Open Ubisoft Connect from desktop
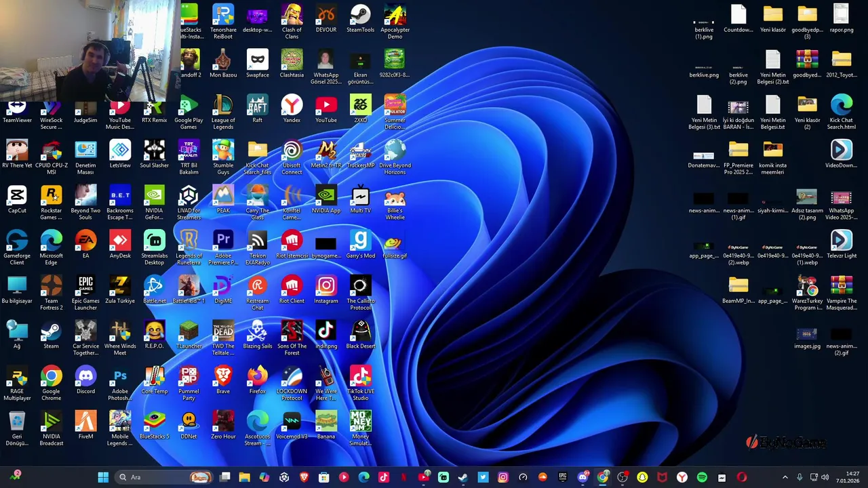868x488 pixels. pyautogui.click(x=292, y=158)
